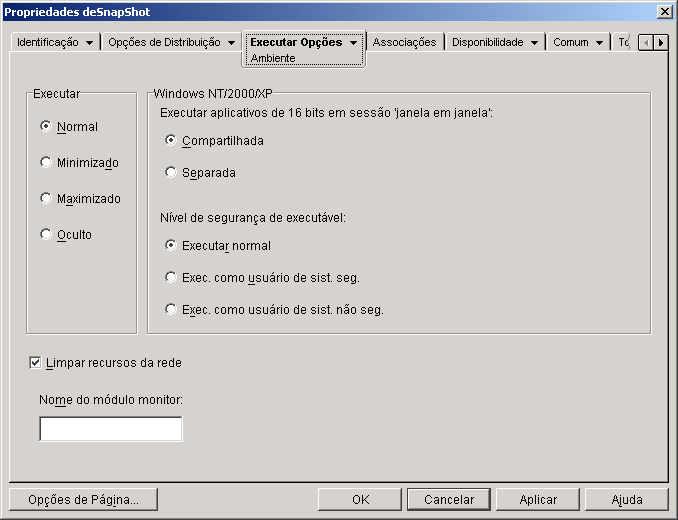
Task: Open Opções de Página button
Action: coord(83,500)
